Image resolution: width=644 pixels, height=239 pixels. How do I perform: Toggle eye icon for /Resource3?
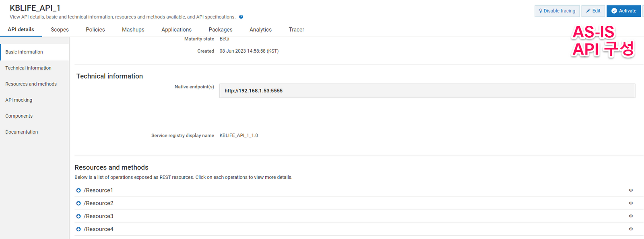631,216
